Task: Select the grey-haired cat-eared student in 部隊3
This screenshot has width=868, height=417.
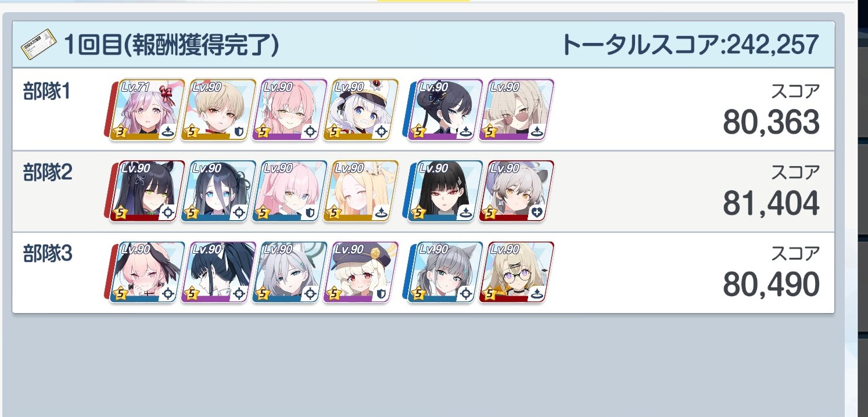Action: coord(445,273)
